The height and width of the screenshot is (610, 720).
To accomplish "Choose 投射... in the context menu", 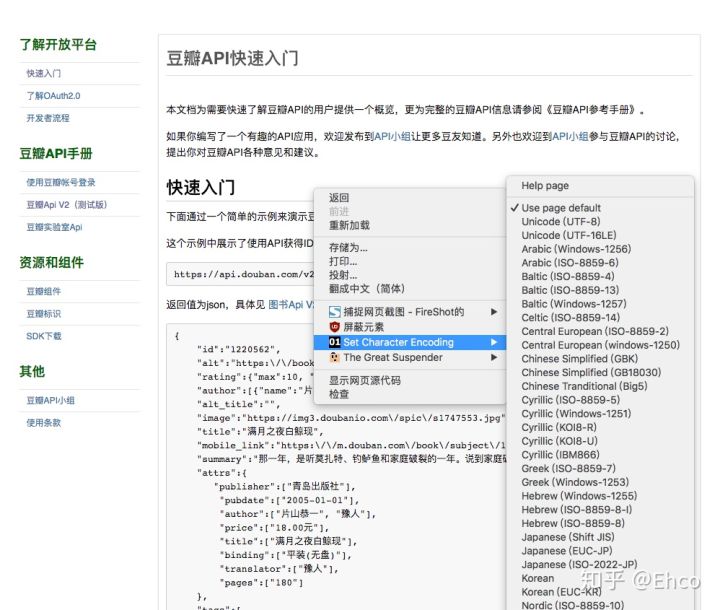I will coord(343,276).
